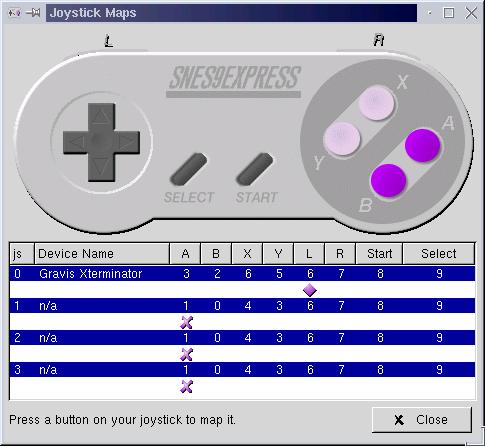485x446 pixels.
Task: Select the light Y button on controller
Action: coord(342,138)
